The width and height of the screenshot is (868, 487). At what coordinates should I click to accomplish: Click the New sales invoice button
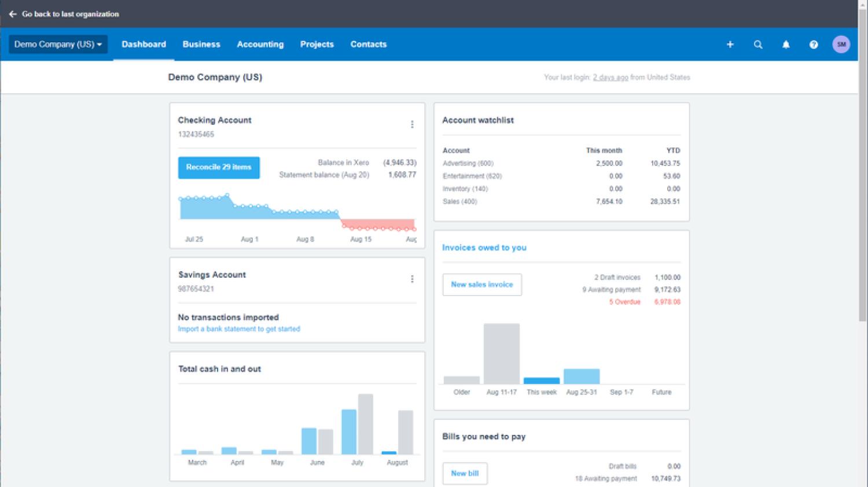click(x=482, y=285)
